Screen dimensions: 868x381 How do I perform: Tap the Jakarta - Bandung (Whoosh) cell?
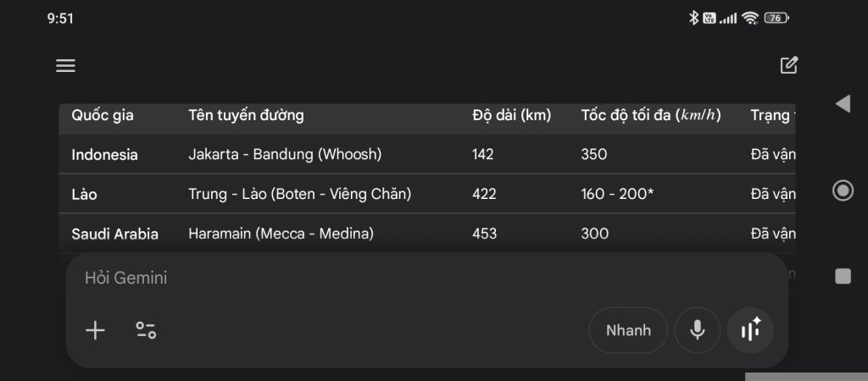[x=285, y=155]
